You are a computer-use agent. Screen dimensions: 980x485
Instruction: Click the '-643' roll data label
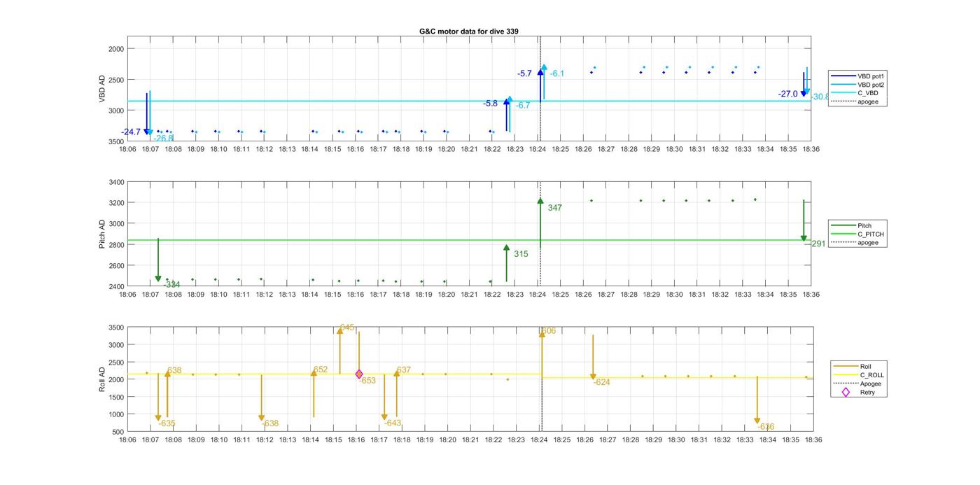[393, 423]
